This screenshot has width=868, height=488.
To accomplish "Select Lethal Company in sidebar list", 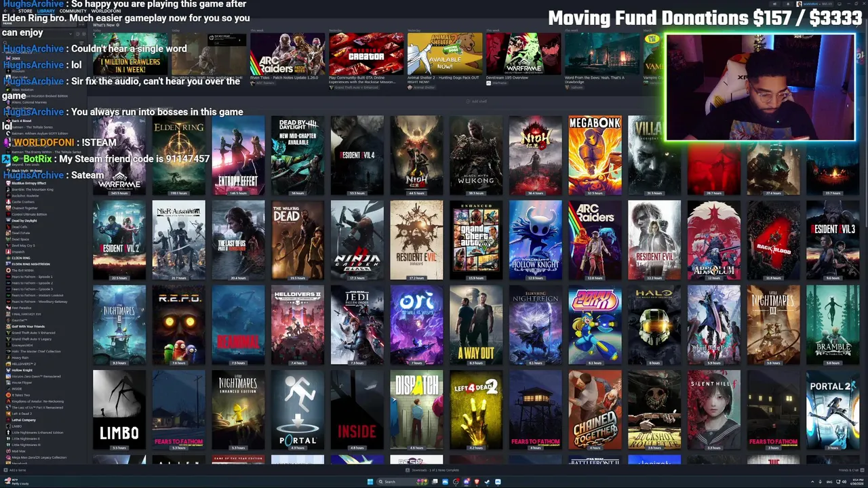I will coord(22,420).
